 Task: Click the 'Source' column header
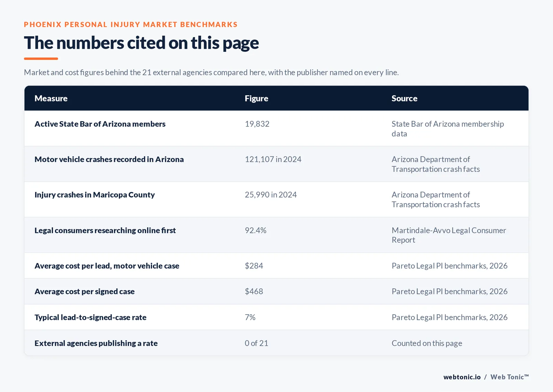point(404,98)
